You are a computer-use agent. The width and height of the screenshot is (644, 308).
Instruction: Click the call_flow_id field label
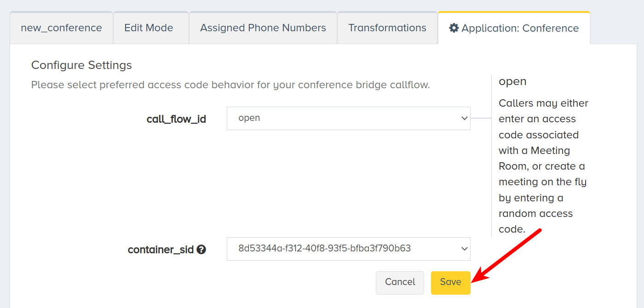coord(176,120)
